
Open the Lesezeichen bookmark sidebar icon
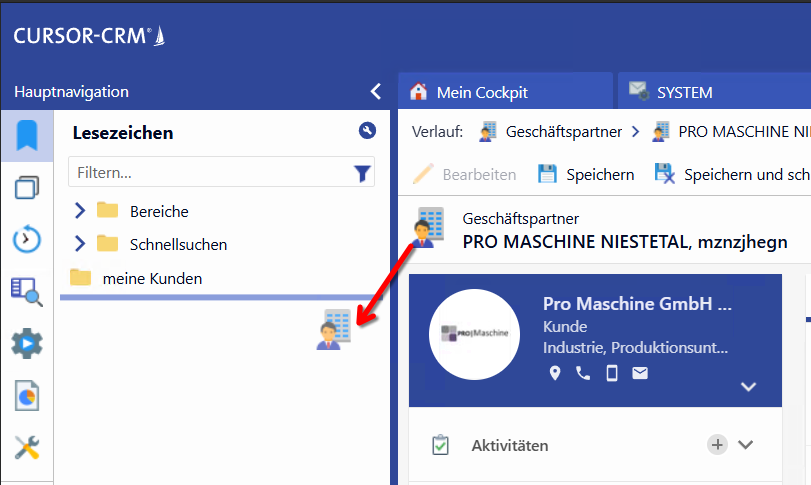click(x=26, y=136)
